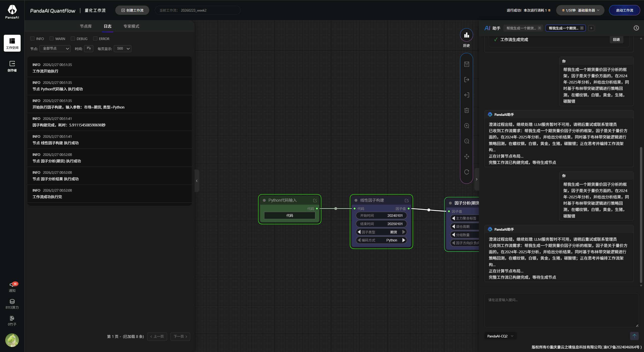Click the 结束时间 20250101 field
The height and width of the screenshot is (352, 644).
381,224
